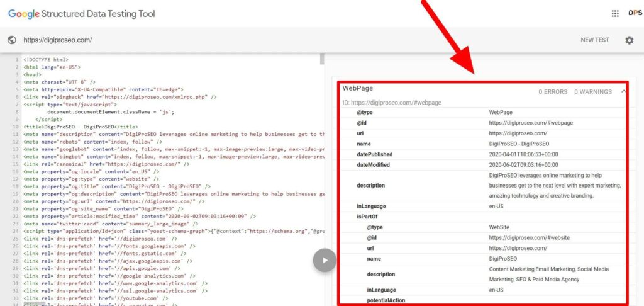
Task: Click the value 2020-06-02T09:03:16+00:00
Action: point(523,165)
